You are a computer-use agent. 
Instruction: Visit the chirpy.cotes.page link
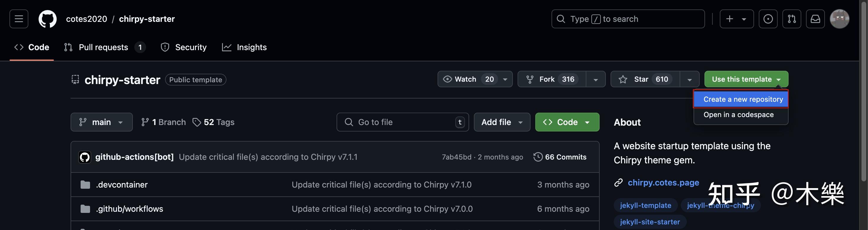point(663,182)
